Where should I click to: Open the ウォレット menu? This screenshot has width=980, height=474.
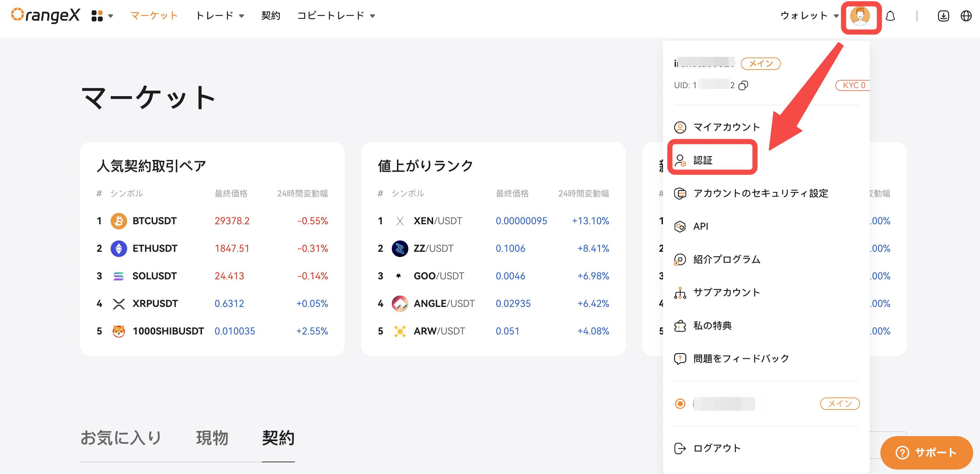(804, 16)
